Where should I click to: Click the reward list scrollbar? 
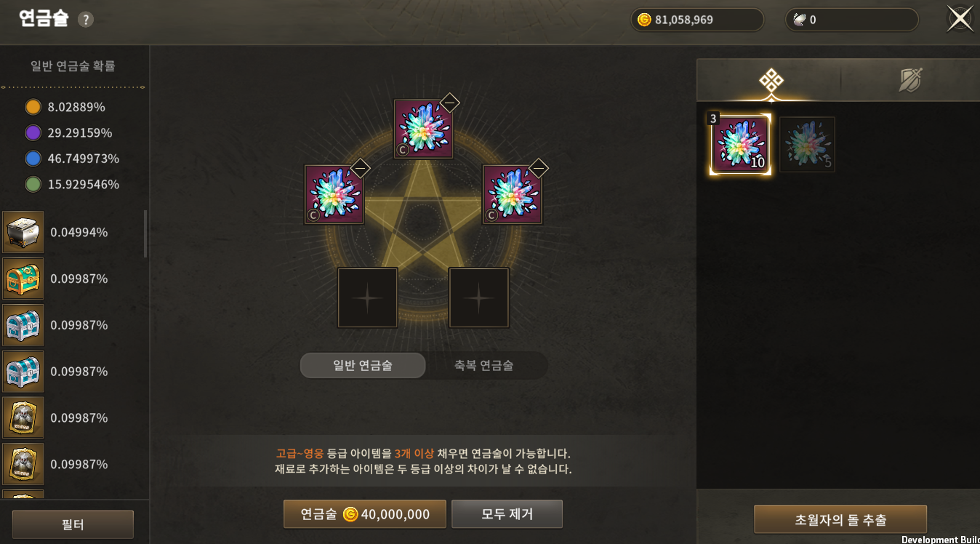[145, 234]
